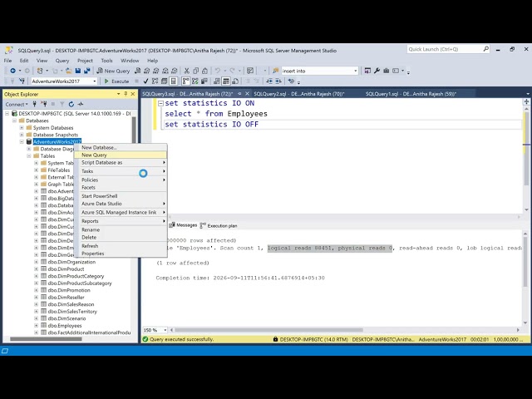Collapse the Tables folder node
The height and width of the screenshot is (399, 532).
[x=29, y=156]
